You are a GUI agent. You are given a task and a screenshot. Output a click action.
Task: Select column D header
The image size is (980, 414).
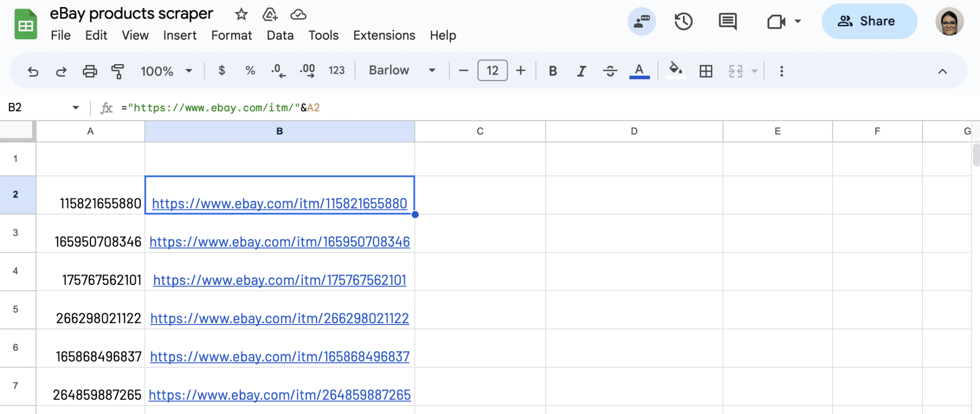(x=634, y=131)
